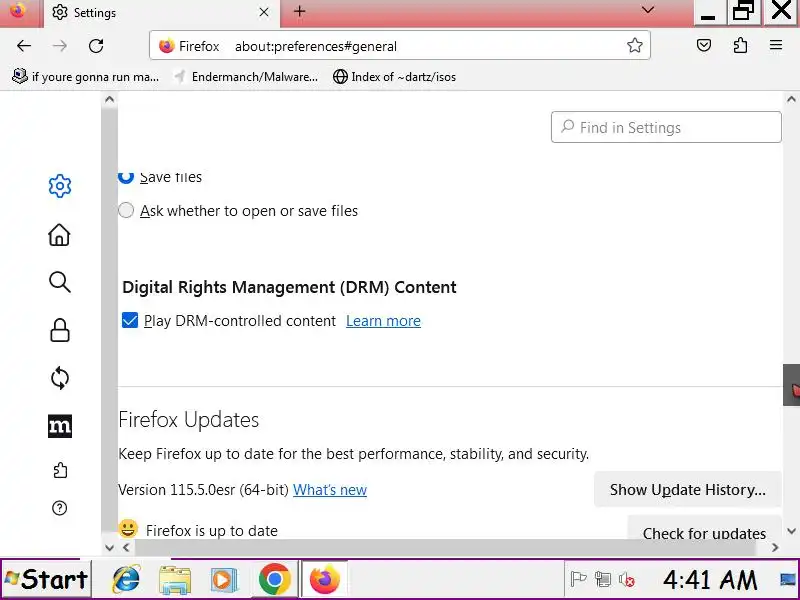Bookmark this page with star icon
800x600 pixels.
click(x=635, y=45)
